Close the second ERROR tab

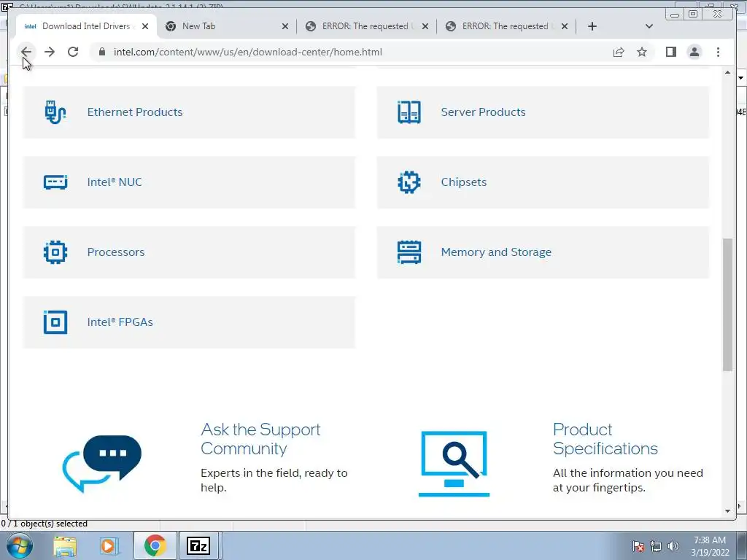565,26
